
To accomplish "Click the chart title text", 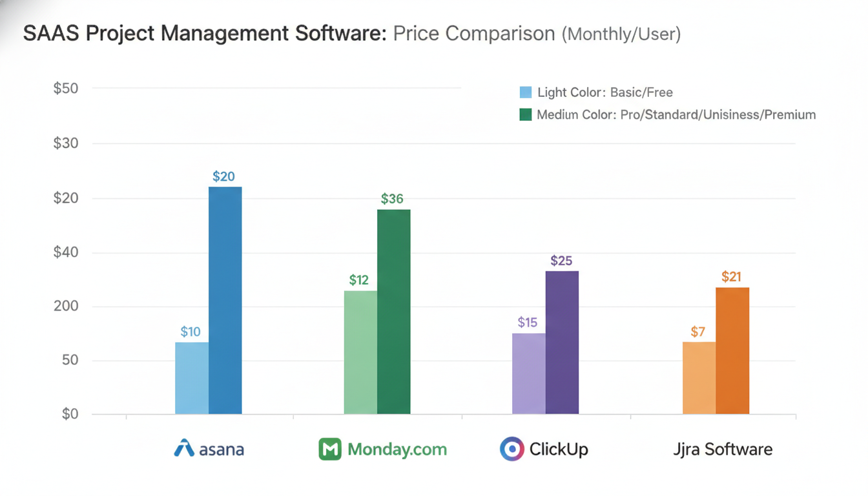I will (x=352, y=34).
